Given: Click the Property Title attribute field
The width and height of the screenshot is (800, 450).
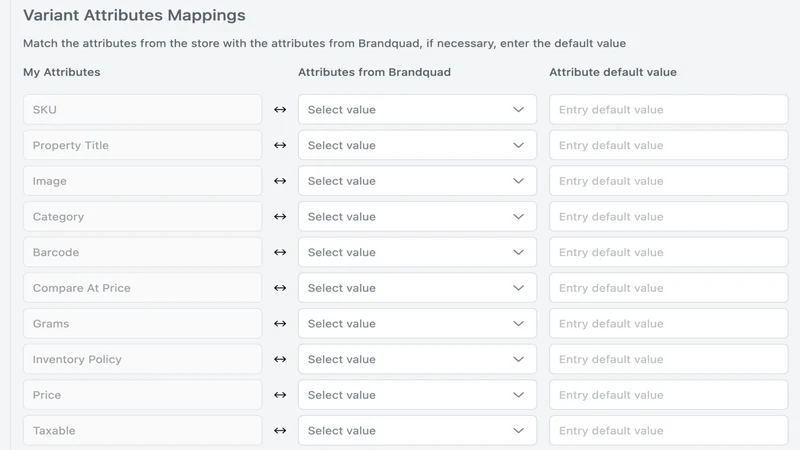Looking at the screenshot, I should point(142,145).
